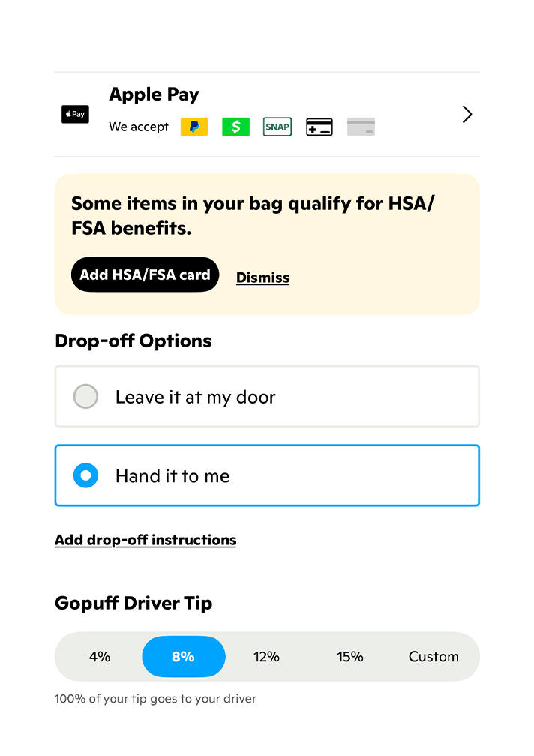
Task: Dismiss the HSA/FSA benefits notice
Action: (x=262, y=277)
